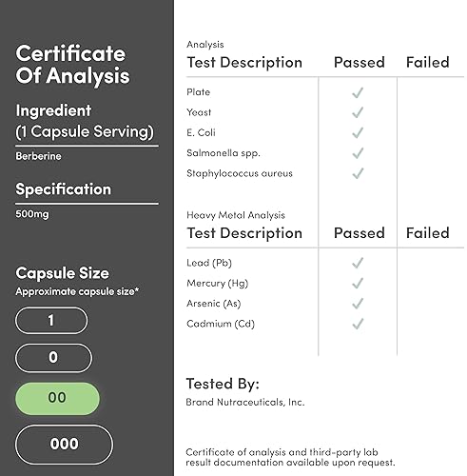Click the Cadmium (Cd) passed checkmark
Screen dimensions: 467x476
point(358,324)
